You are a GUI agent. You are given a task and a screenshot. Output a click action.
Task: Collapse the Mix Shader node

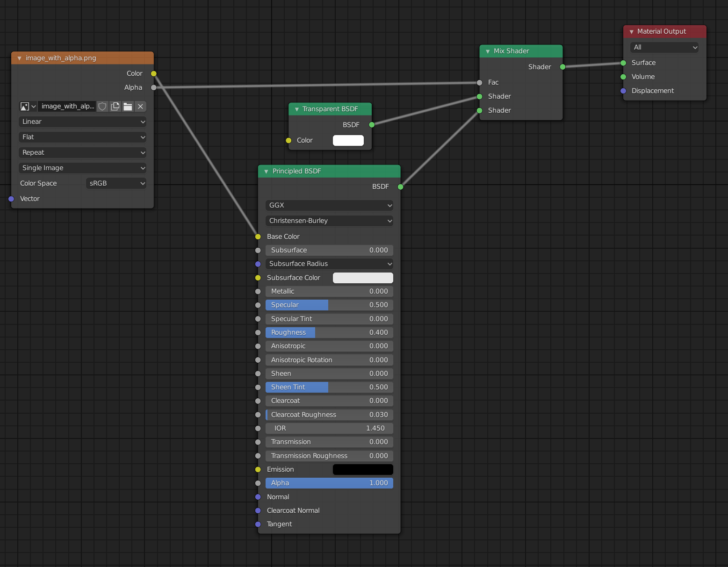[x=487, y=51]
